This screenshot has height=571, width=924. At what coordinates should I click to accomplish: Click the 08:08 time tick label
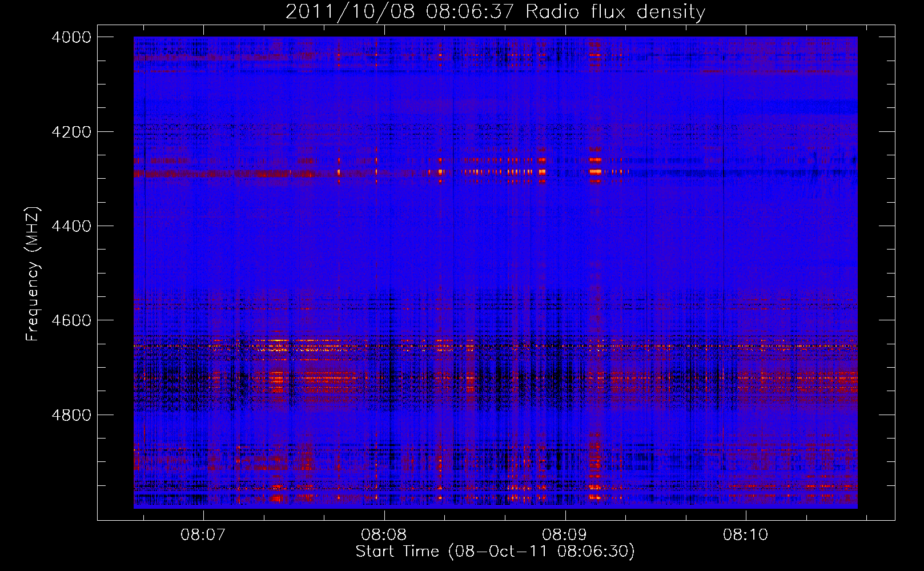point(384,535)
